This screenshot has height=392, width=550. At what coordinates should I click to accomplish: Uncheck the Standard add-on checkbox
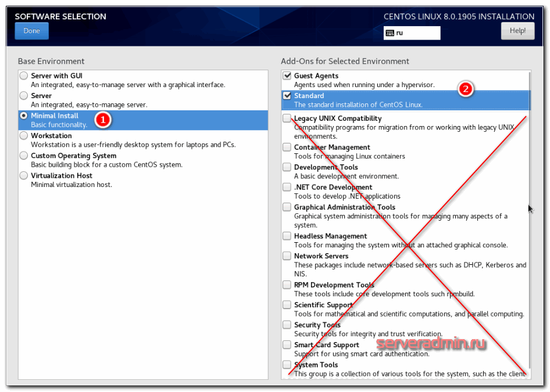tap(287, 96)
